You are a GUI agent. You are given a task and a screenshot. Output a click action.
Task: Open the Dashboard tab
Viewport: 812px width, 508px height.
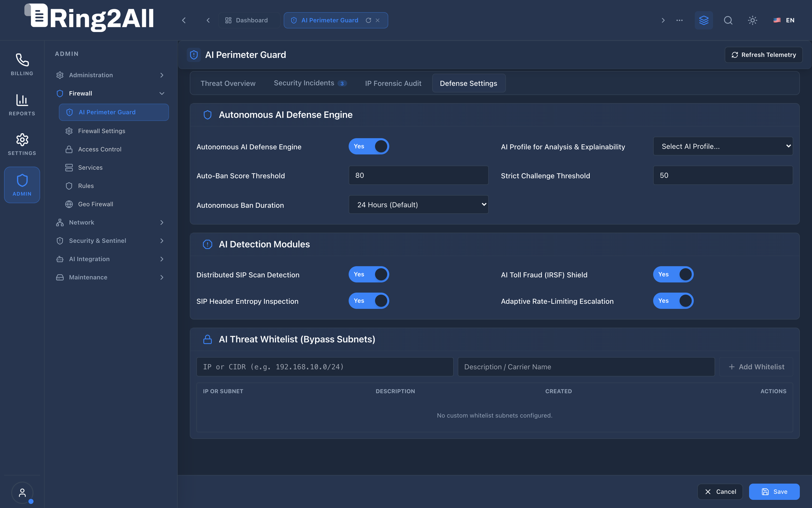(249, 20)
